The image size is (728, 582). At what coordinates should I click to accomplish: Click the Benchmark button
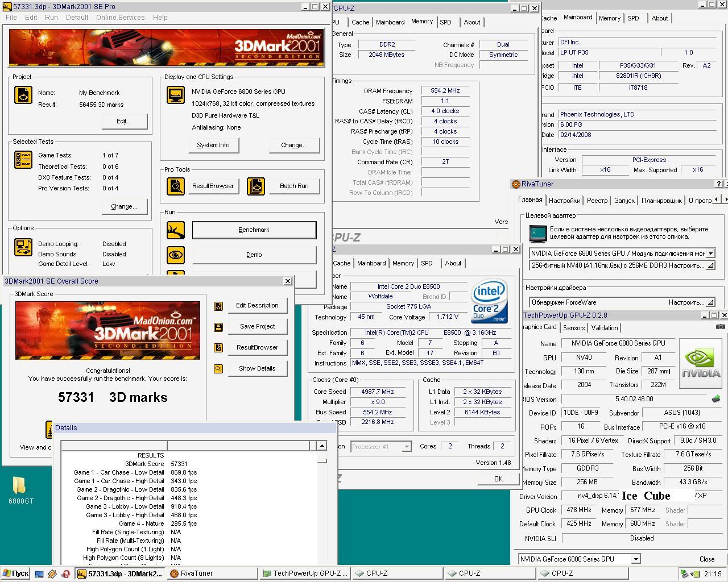tap(254, 230)
